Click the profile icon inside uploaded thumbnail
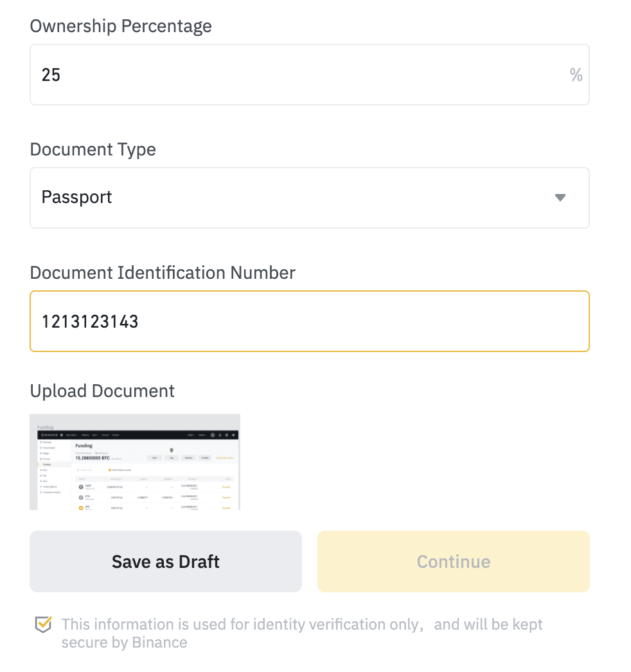 click(213, 435)
